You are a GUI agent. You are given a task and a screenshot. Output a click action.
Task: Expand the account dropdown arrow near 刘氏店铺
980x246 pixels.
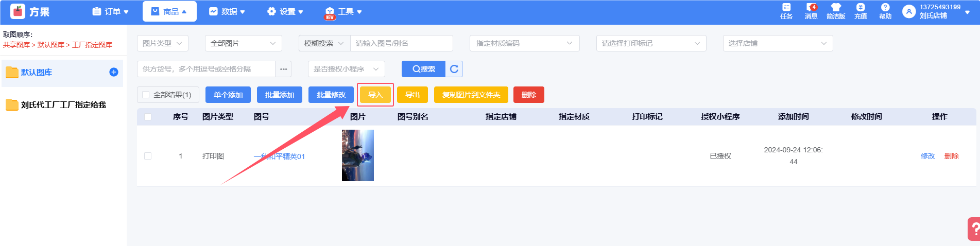968,12
